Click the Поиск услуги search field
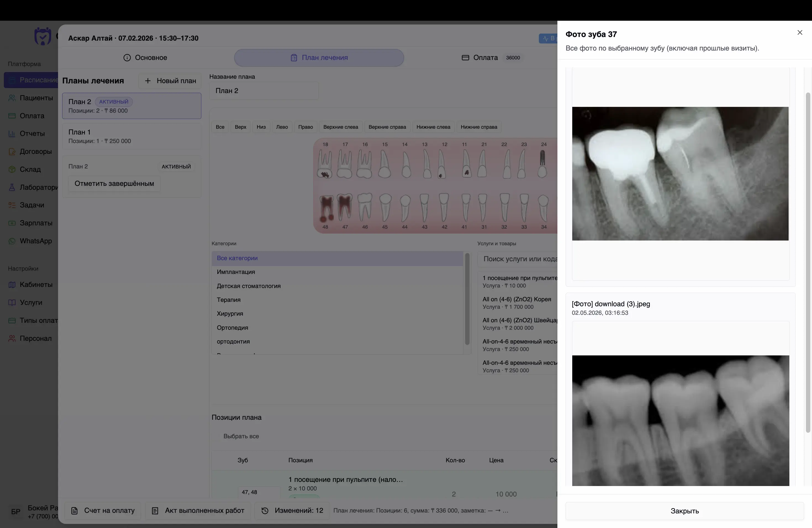812x528 pixels. (x=518, y=259)
